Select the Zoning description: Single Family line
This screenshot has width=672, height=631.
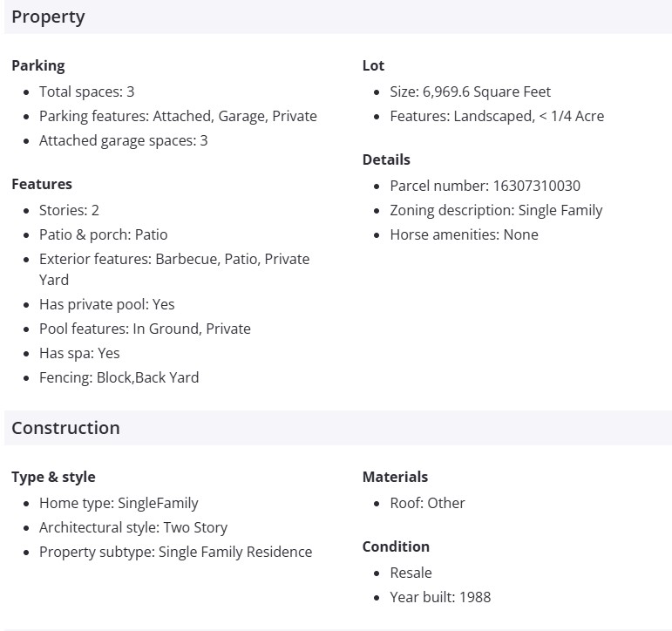click(x=496, y=210)
